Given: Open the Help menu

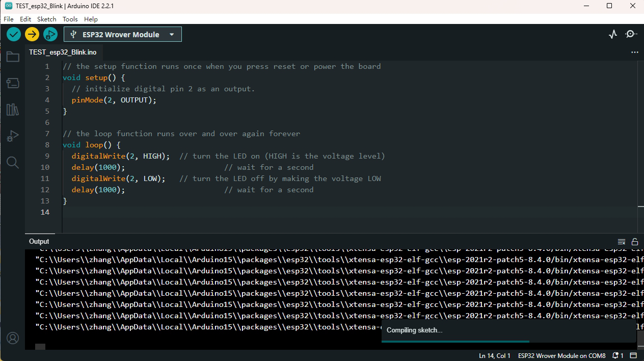Looking at the screenshot, I should tap(91, 19).
